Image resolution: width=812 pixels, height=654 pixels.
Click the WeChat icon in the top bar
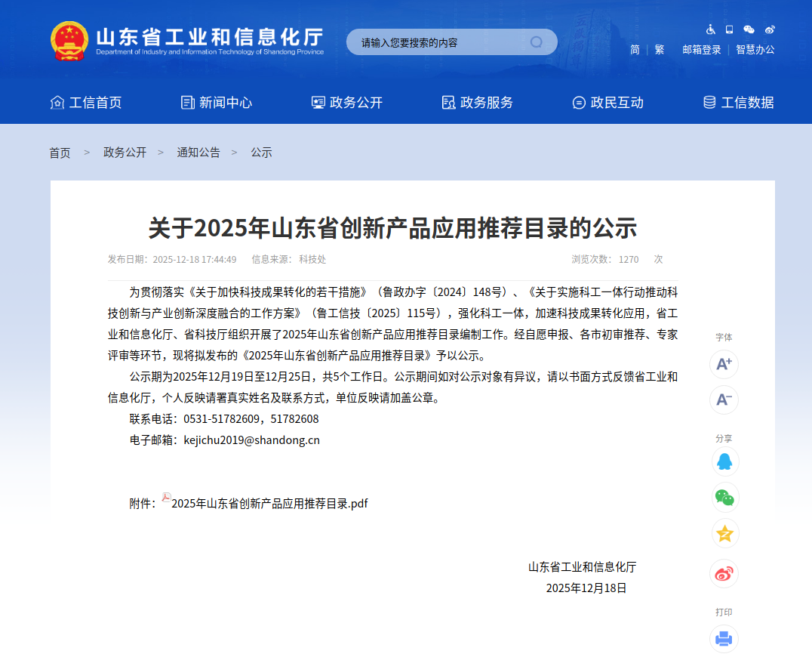pos(748,29)
